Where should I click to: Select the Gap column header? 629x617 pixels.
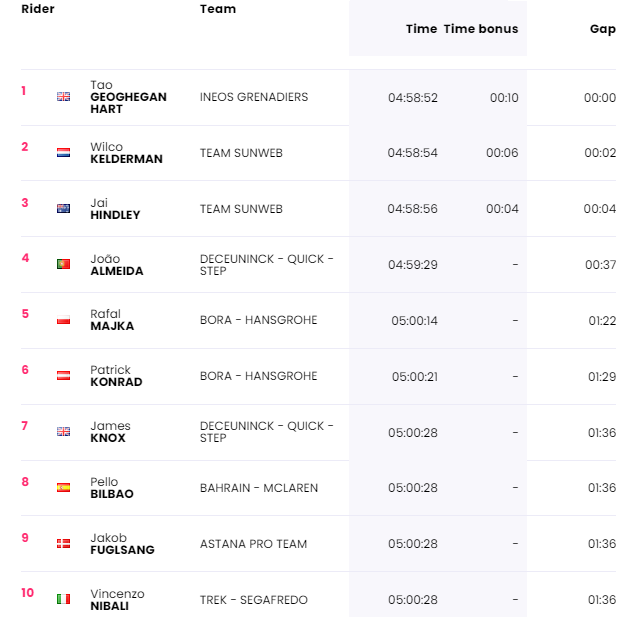[603, 29]
